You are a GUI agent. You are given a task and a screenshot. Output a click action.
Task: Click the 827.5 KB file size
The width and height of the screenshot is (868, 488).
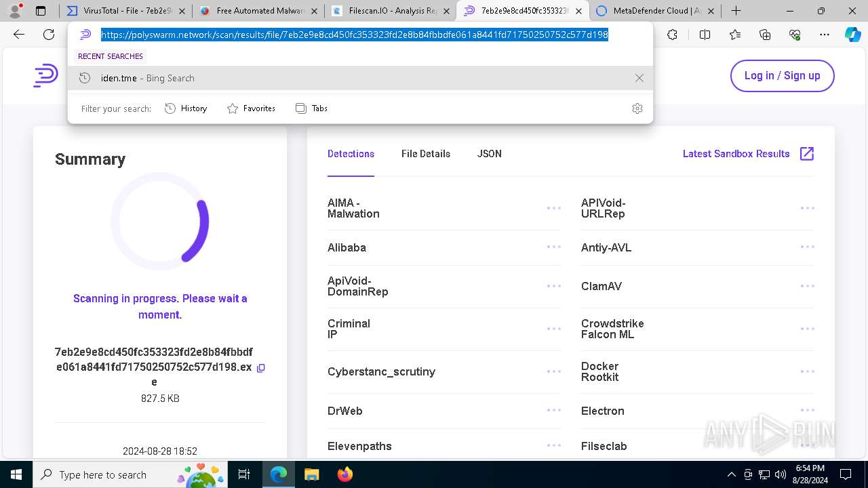[160, 399]
